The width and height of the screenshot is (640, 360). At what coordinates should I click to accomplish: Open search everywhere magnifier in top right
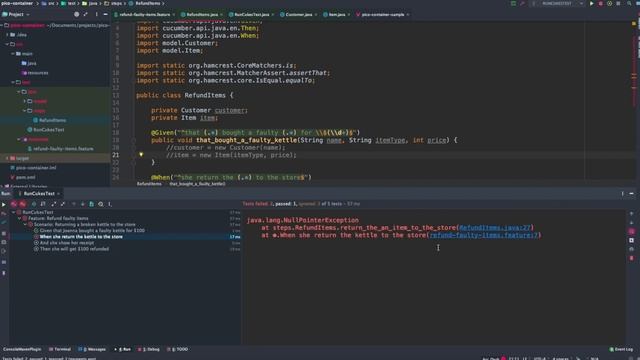click(629, 3)
